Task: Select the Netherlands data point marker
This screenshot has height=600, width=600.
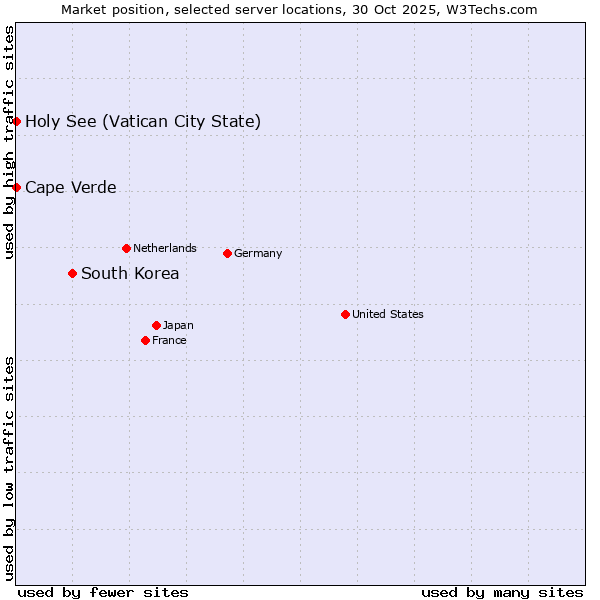Action: (x=126, y=248)
